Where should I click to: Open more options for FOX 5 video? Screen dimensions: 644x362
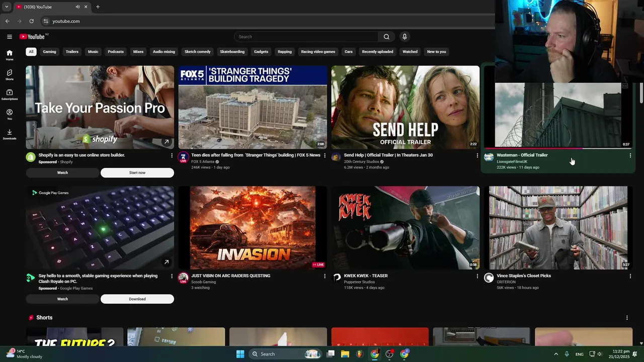pos(325,155)
